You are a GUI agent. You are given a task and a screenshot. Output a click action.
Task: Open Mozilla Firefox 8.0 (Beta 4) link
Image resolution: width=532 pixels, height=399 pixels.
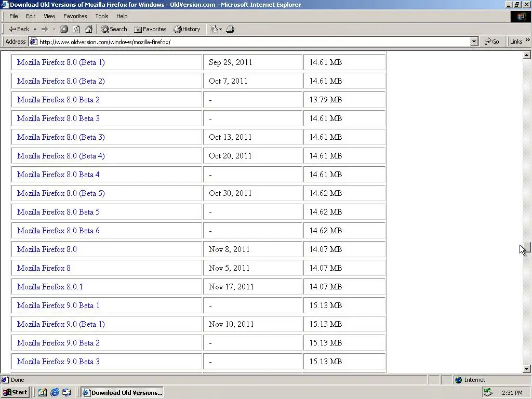(x=61, y=156)
